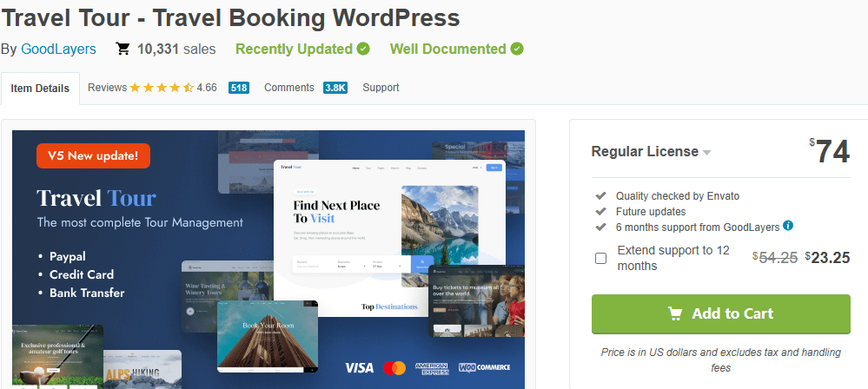Expand the Regular License dropdown arrow
The height and width of the screenshot is (389, 868).
(x=707, y=153)
